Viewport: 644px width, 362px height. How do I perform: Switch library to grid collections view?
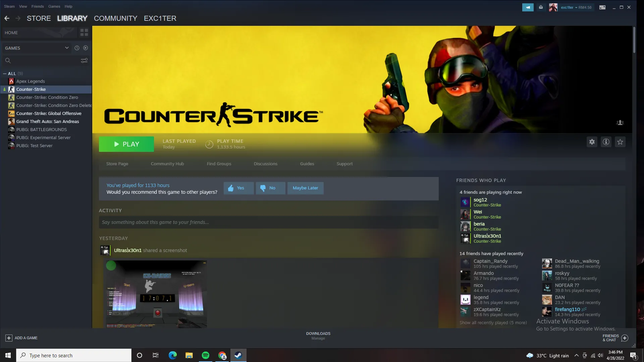(x=84, y=33)
